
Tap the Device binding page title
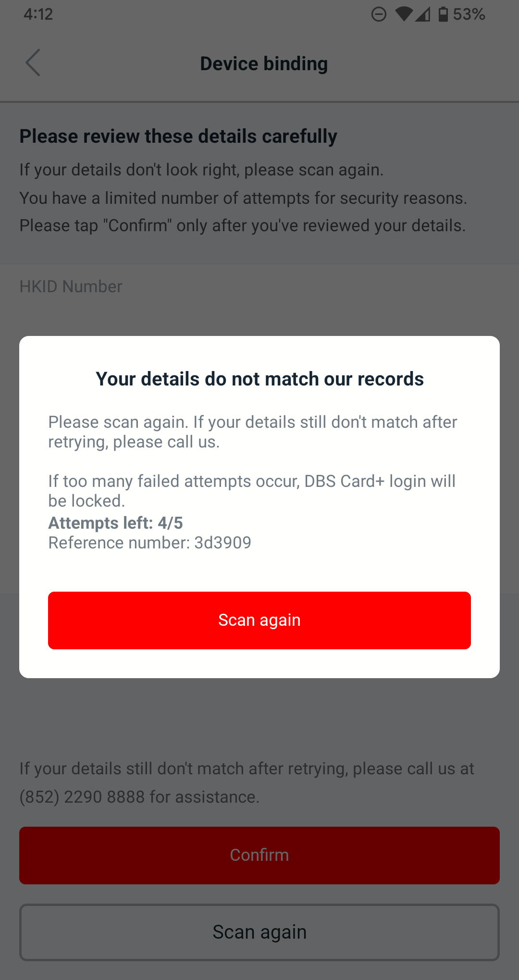coord(264,63)
